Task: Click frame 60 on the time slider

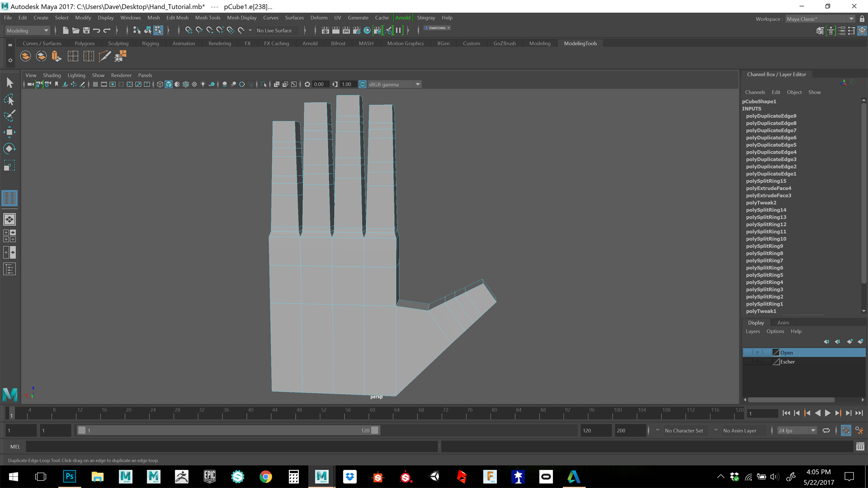Action: [x=373, y=413]
